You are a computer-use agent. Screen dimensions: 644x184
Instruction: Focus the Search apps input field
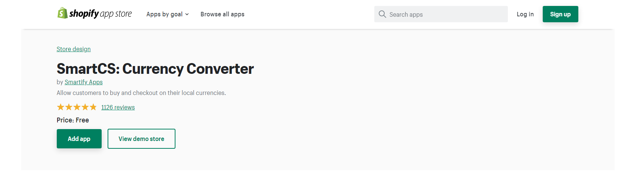pyautogui.click(x=441, y=14)
